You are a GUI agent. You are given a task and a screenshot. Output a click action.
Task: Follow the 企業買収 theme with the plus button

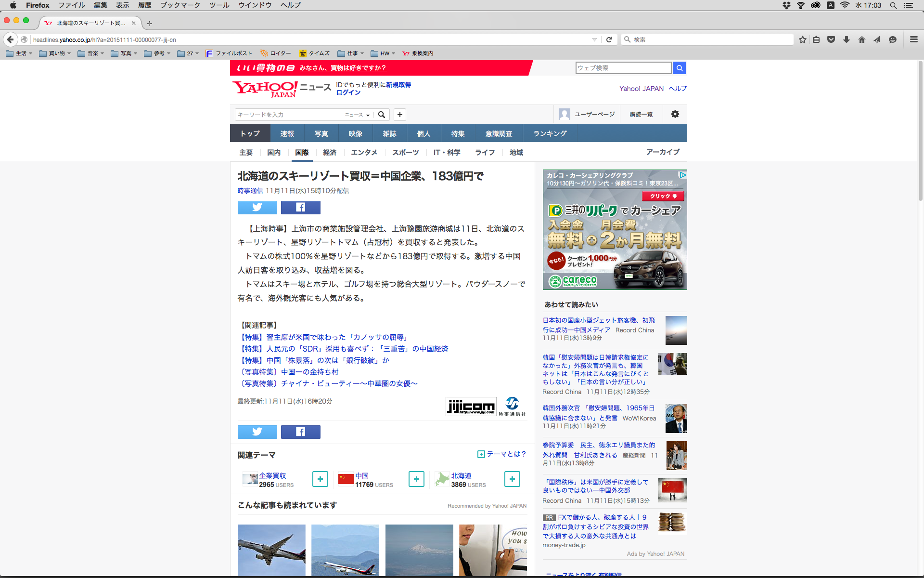(x=320, y=479)
